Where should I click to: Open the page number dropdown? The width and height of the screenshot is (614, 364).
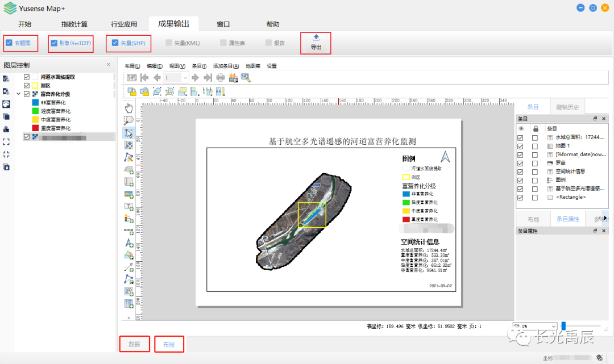[185, 78]
